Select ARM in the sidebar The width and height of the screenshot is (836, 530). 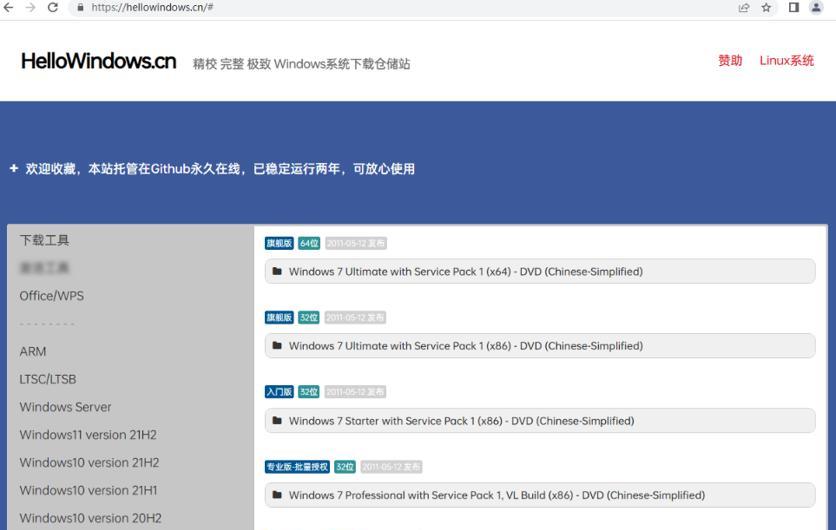click(33, 351)
